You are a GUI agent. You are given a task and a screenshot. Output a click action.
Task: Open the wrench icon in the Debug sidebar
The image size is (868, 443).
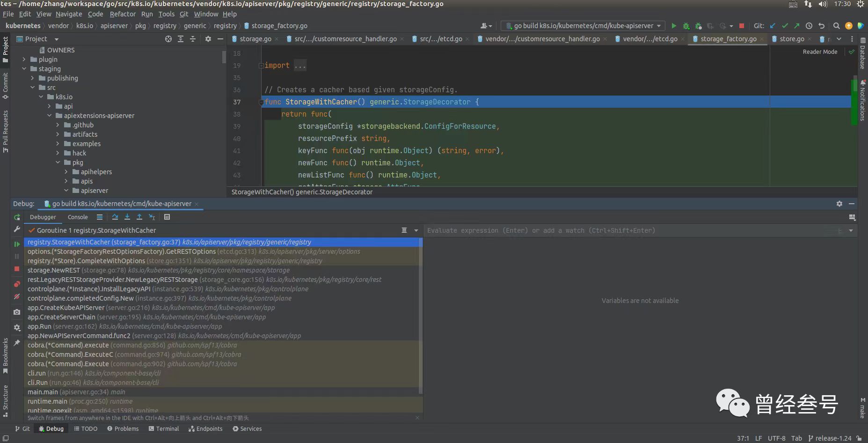(x=17, y=229)
